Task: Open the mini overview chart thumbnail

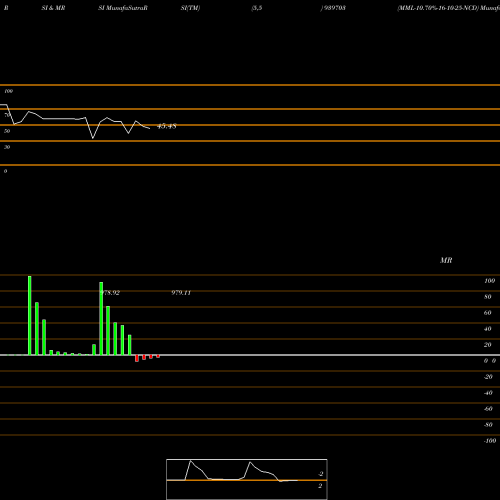Action: [247, 479]
